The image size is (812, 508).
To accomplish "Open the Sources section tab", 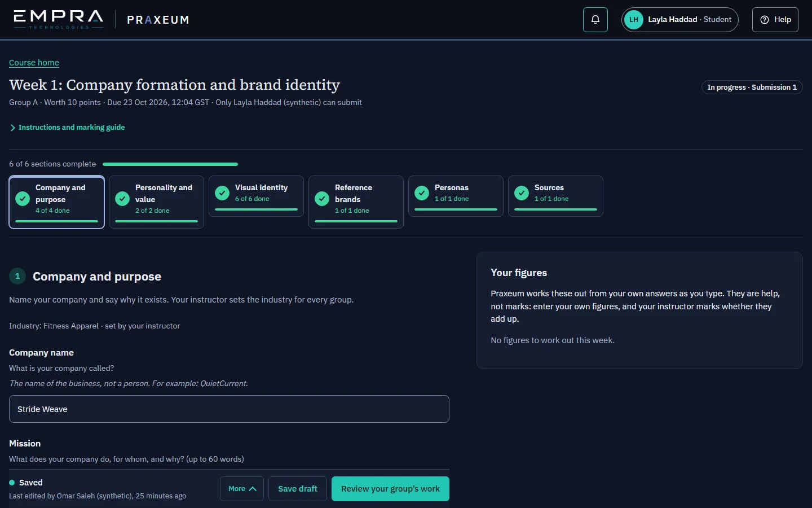I will (x=556, y=196).
